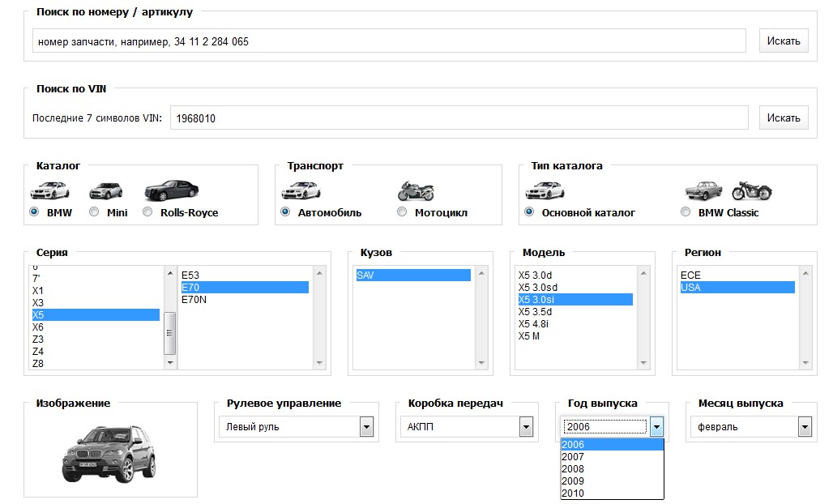Select E53 chassis code
The image size is (833, 504).
(245, 275)
